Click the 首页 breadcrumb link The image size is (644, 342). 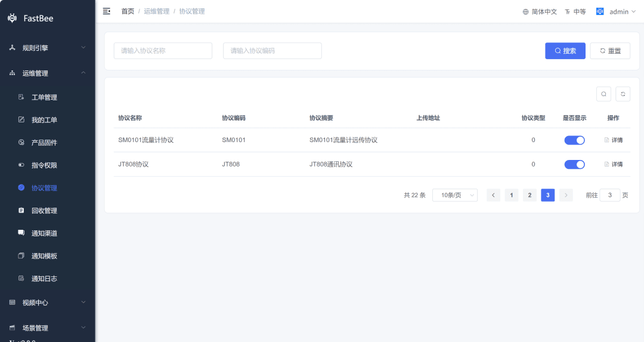[x=128, y=11]
